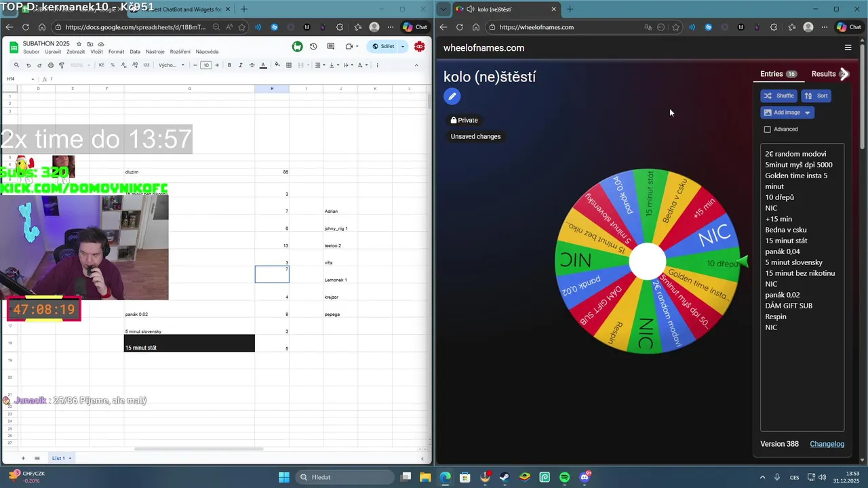Open the wheelofnames hamburger menu

(848, 47)
